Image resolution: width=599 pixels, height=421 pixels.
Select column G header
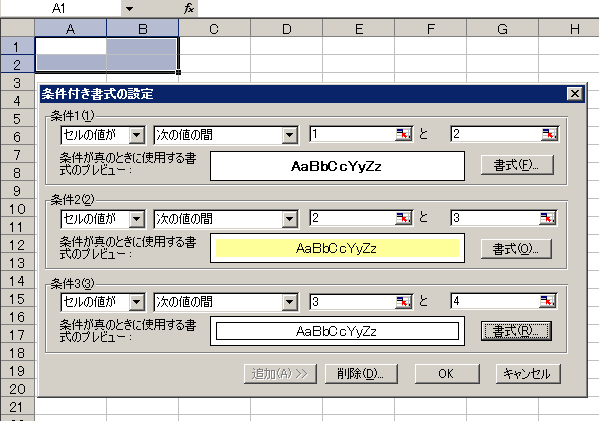point(502,29)
